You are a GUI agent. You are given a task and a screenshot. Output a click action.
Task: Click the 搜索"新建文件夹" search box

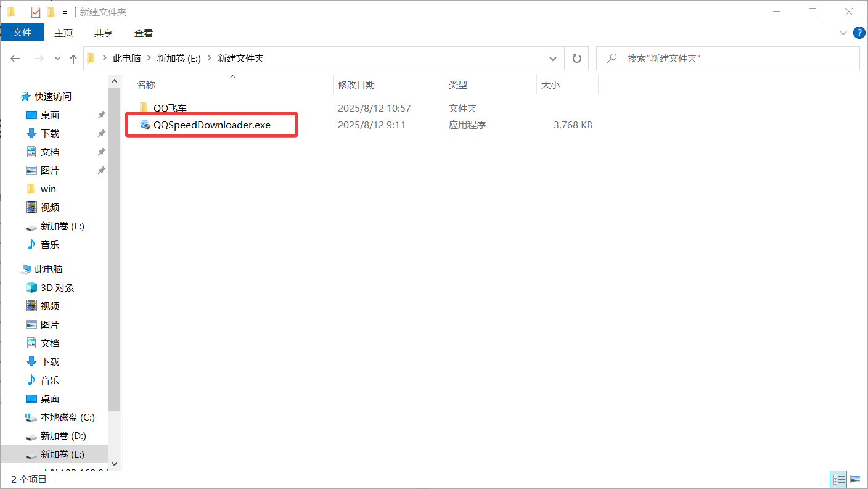pyautogui.click(x=727, y=59)
